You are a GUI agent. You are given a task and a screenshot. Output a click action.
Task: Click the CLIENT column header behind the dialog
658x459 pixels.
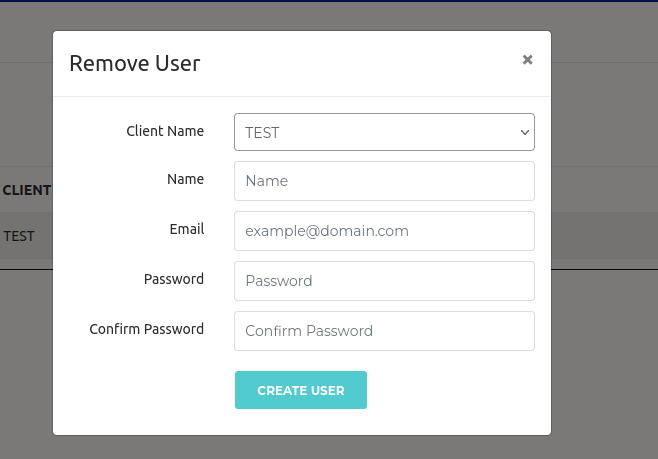pos(26,189)
